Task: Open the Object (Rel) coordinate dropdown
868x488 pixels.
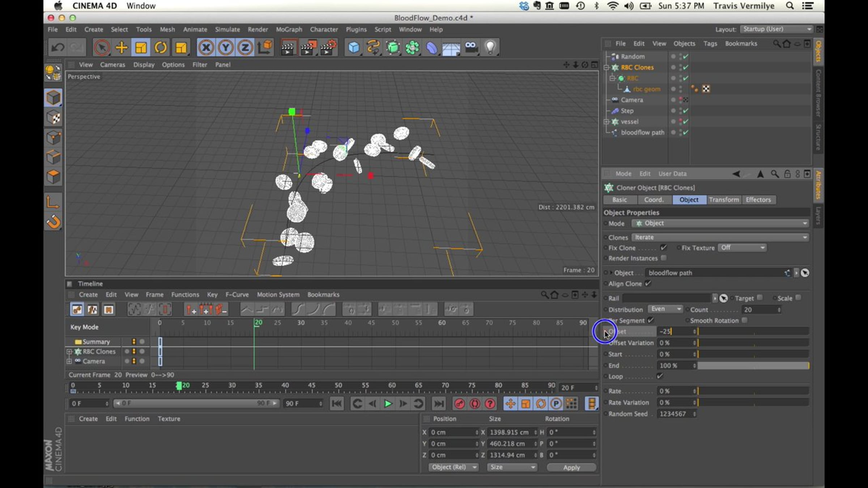Action: pyautogui.click(x=454, y=467)
